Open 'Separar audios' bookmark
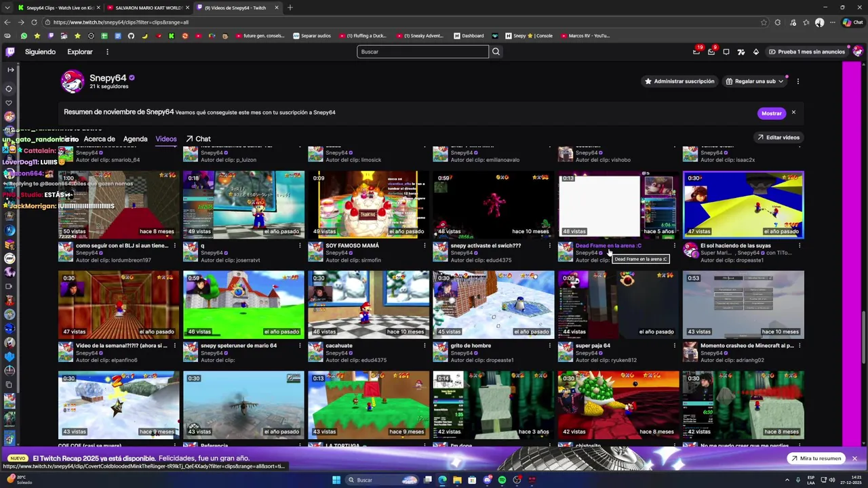The height and width of the screenshot is (488, 868). coord(312,36)
